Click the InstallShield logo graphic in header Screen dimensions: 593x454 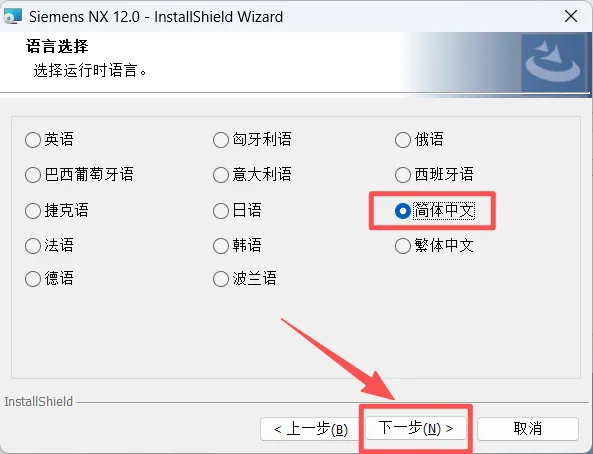click(554, 63)
